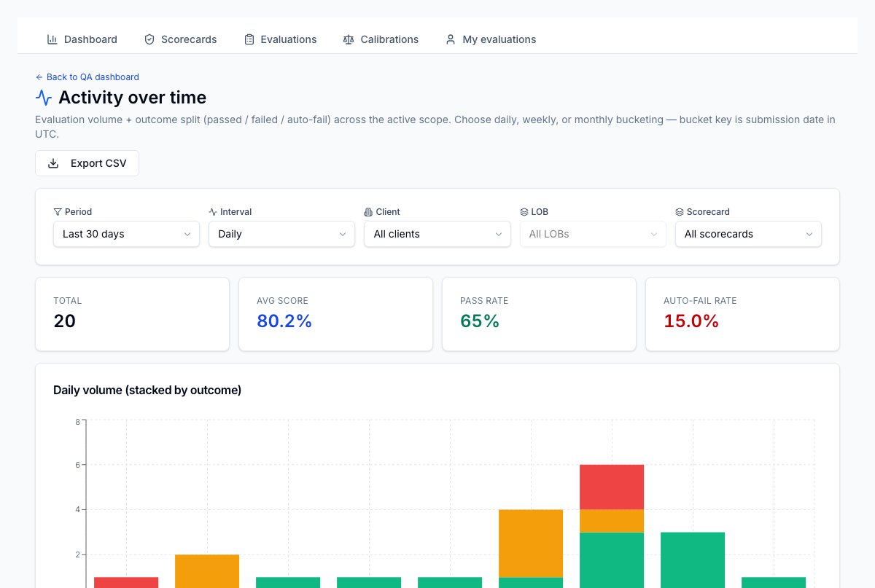Open the Interval dropdown set to Daily
Screen dimensions: 875x588
click(281, 234)
